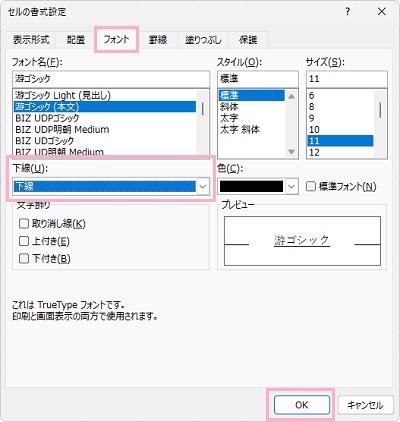Image resolution: width=400 pixels, height=422 pixels.
Task: Click the 下線 combo box value
Action: [105, 186]
